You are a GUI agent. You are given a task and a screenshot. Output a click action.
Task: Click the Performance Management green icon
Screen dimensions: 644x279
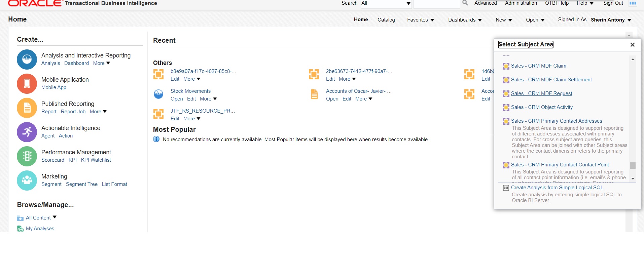tap(27, 156)
